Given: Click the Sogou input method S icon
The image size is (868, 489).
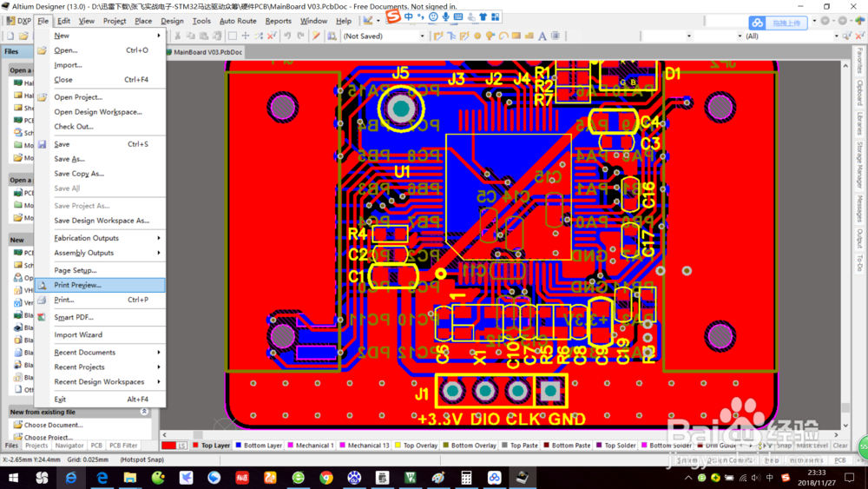Looking at the screenshot, I should [x=393, y=16].
